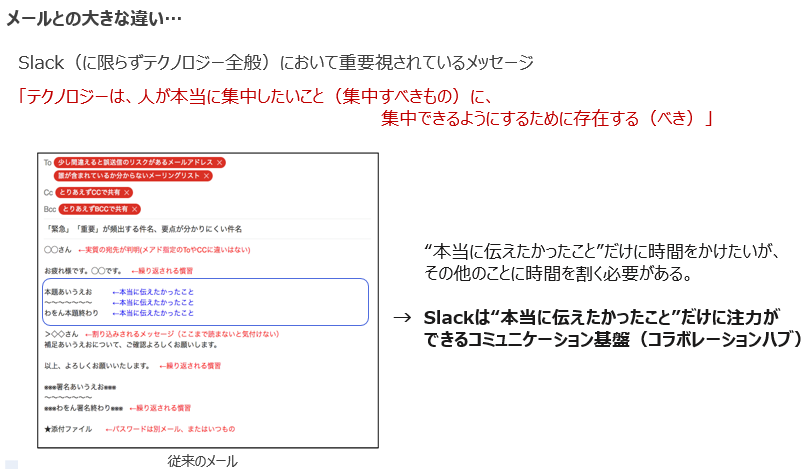Click the body line わをん本題終わり

(x=71, y=313)
